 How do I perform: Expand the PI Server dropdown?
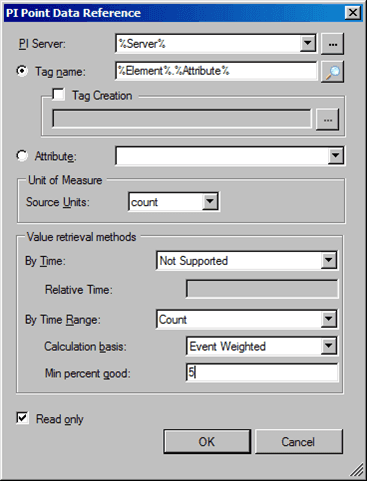(x=308, y=43)
